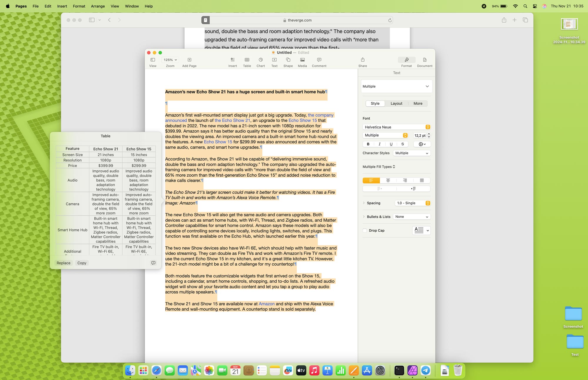Open the Chart toolbar button

tap(260, 60)
